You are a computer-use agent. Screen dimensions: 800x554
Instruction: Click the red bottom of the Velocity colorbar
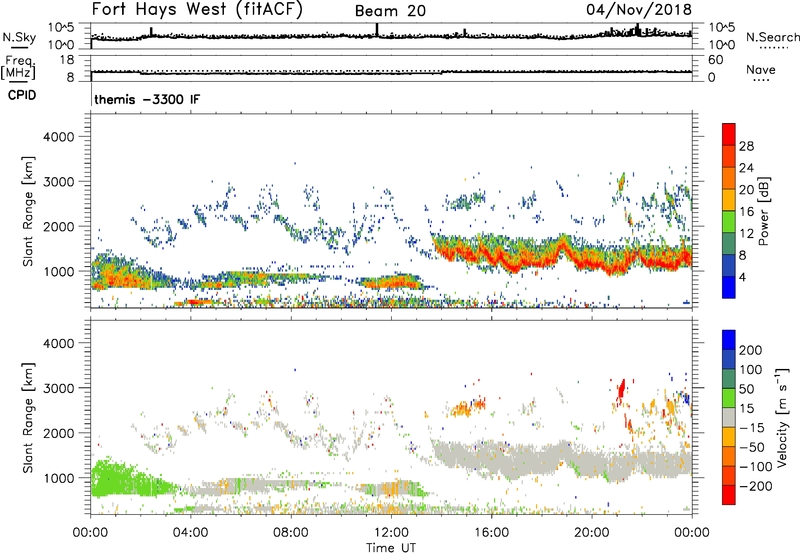729,495
